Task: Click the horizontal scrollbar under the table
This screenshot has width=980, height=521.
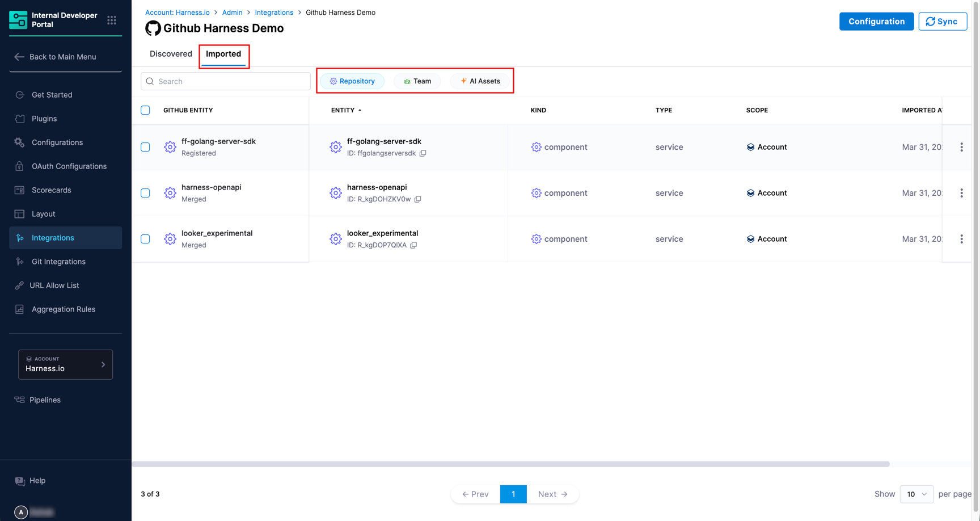Action: pyautogui.click(x=510, y=464)
